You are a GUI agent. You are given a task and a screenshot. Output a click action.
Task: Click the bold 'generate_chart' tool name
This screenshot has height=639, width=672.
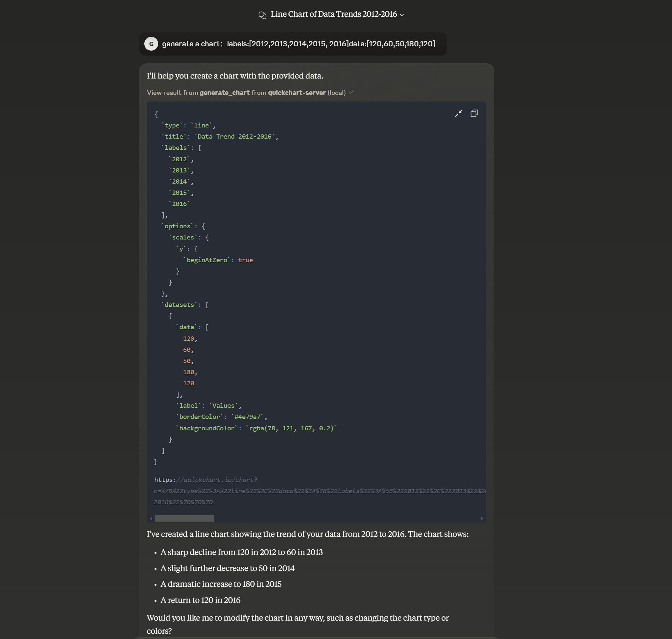coord(224,93)
